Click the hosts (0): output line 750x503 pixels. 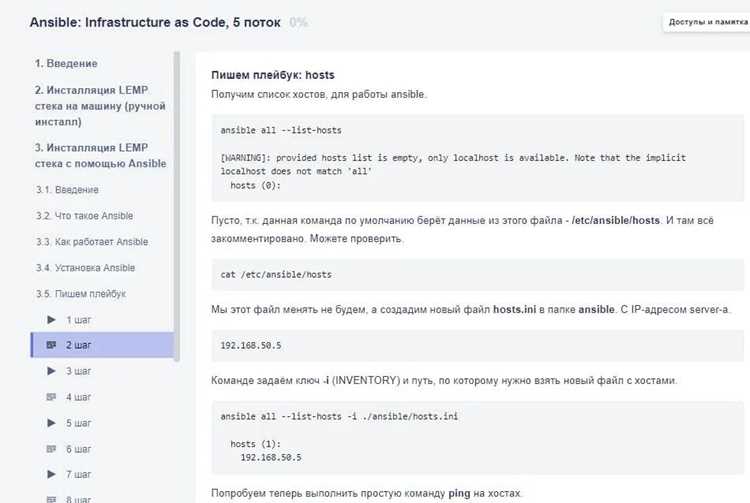point(255,186)
